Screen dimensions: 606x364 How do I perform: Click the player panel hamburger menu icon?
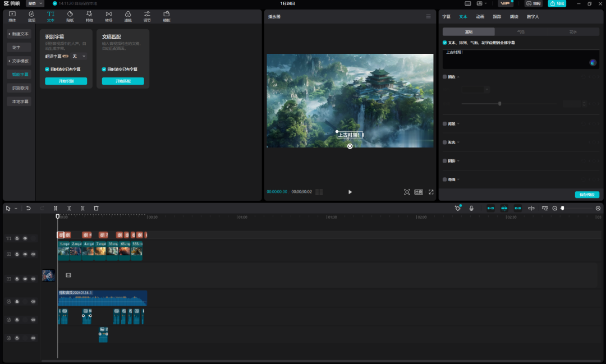[x=428, y=16]
